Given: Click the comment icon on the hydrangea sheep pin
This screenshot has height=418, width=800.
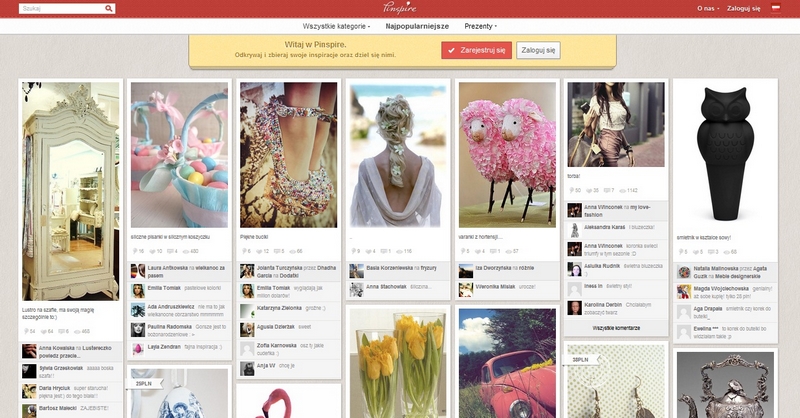Looking at the screenshot, I should click(x=494, y=251).
